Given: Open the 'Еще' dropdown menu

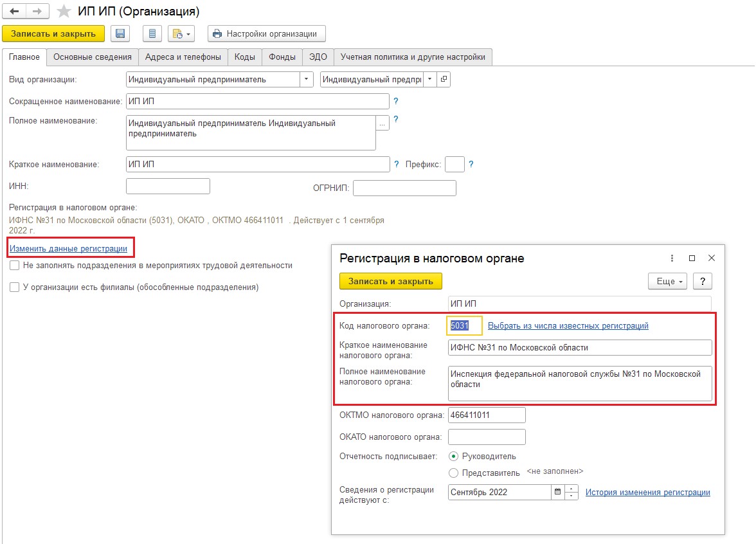Looking at the screenshot, I should [x=667, y=282].
